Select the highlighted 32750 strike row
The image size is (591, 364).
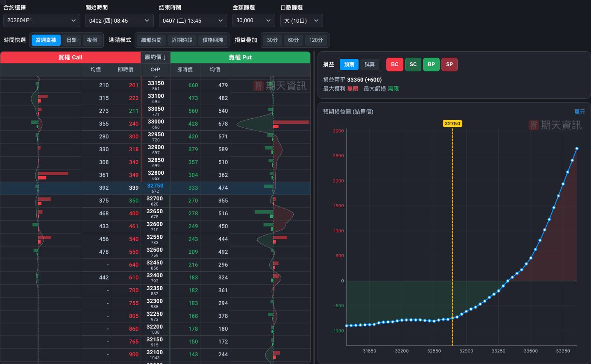(155, 188)
